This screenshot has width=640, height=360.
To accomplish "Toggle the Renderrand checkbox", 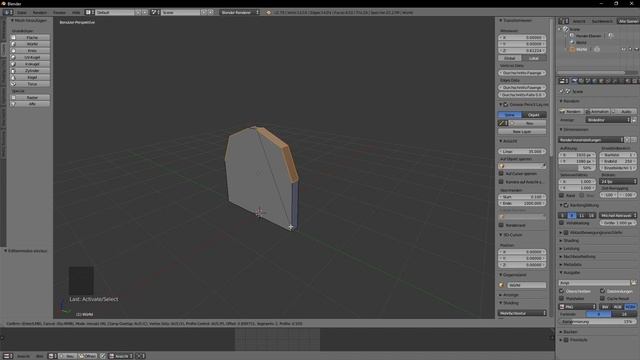I will pyautogui.click(x=502, y=225).
